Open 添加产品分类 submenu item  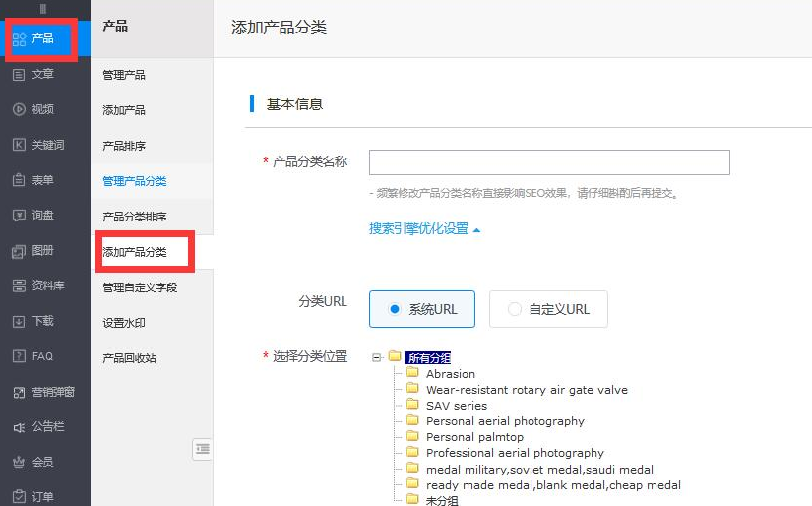pos(135,252)
